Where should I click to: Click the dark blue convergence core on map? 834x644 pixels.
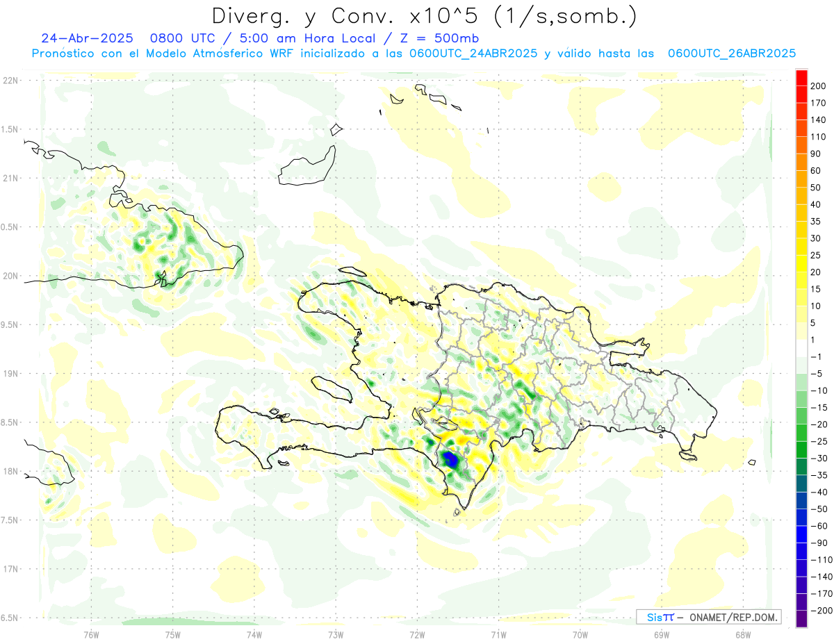point(450,459)
